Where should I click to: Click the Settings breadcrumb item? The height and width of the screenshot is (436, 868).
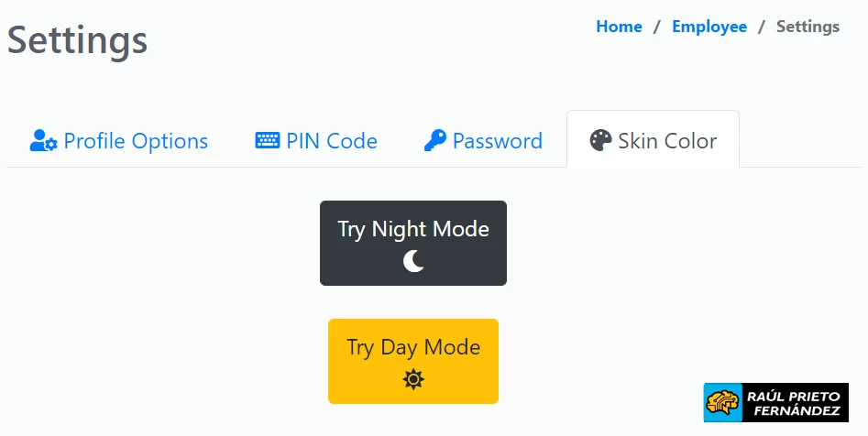(808, 27)
